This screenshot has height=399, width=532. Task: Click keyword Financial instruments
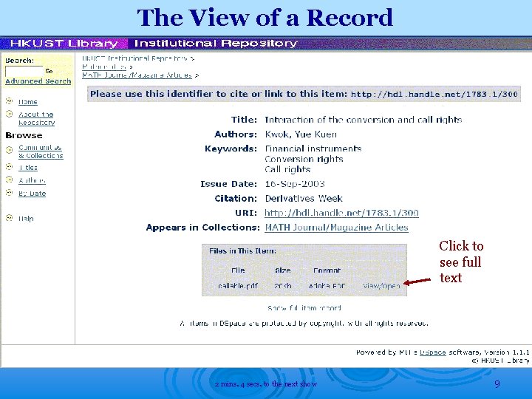pyautogui.click(x=313, y=149)
